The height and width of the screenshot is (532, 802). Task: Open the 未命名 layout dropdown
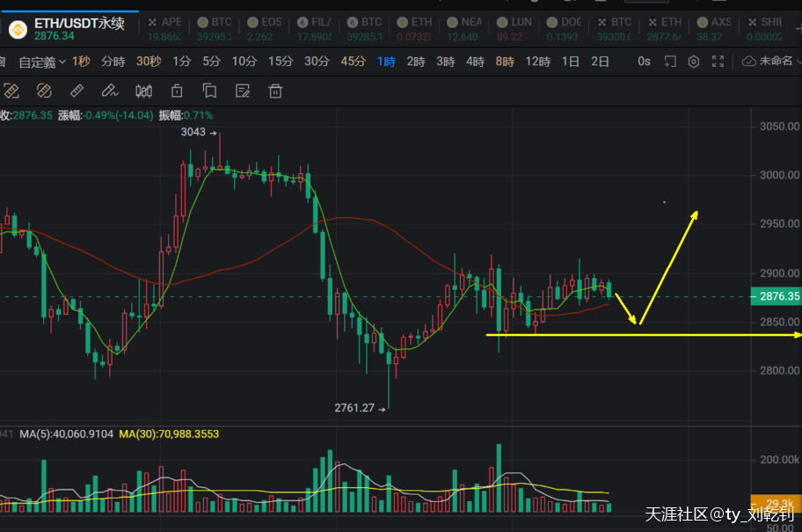(x=770, y=62)
